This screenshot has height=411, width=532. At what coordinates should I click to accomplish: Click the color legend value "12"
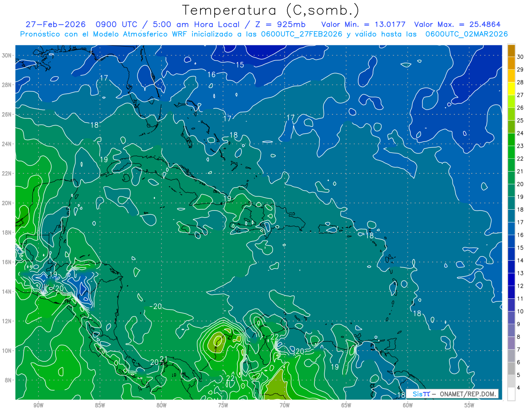click(520, 286)
